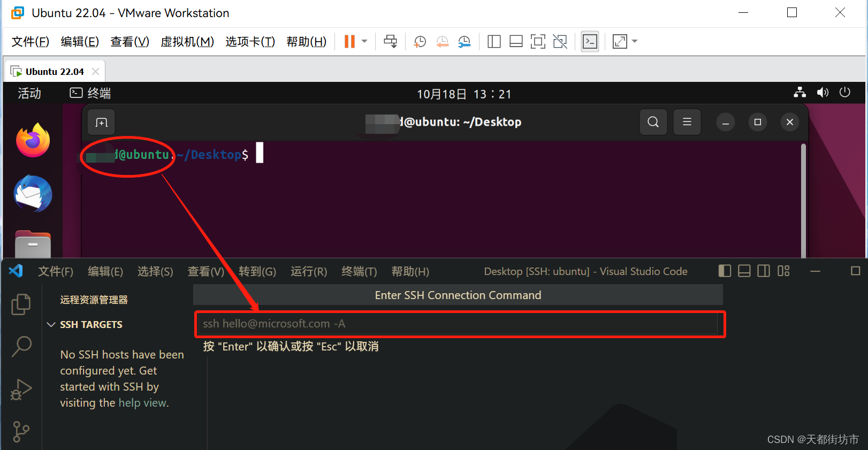Toggle VS Code bottom panel
This screenshot has height=450, width=868.
coord(744,271)
